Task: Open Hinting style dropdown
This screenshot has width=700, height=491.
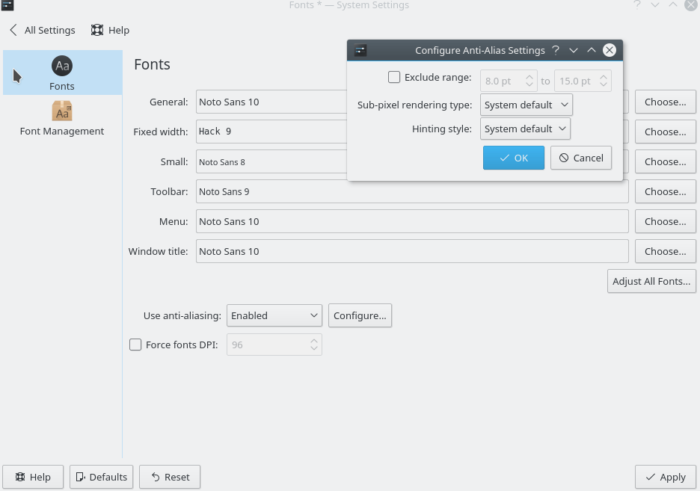Action: (525, 129)
